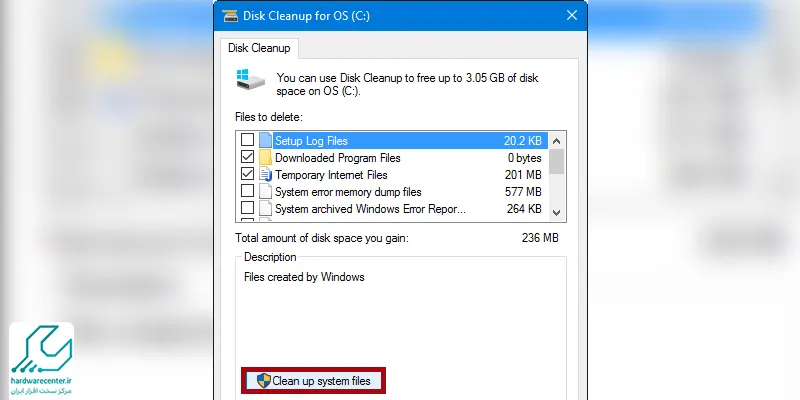The height and width of the screenshot is (400, 800).
Task: Click the System error memory dump file icon
Action: [265, 192]
